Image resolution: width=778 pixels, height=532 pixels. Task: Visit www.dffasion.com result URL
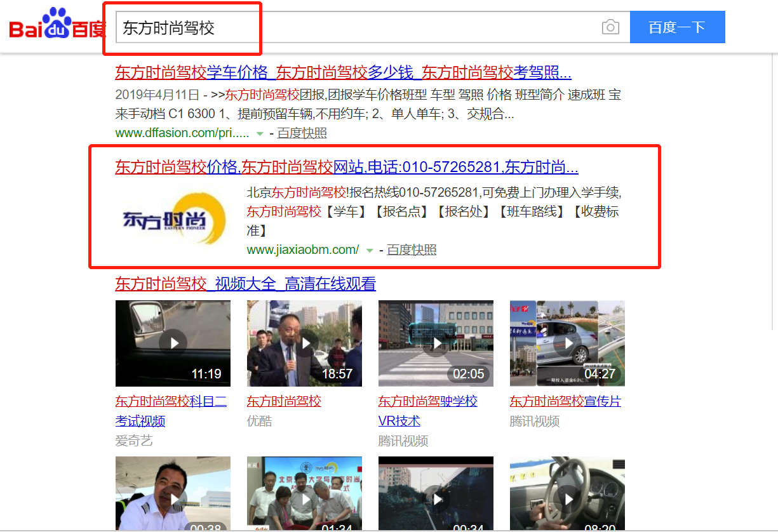point(182,133)
